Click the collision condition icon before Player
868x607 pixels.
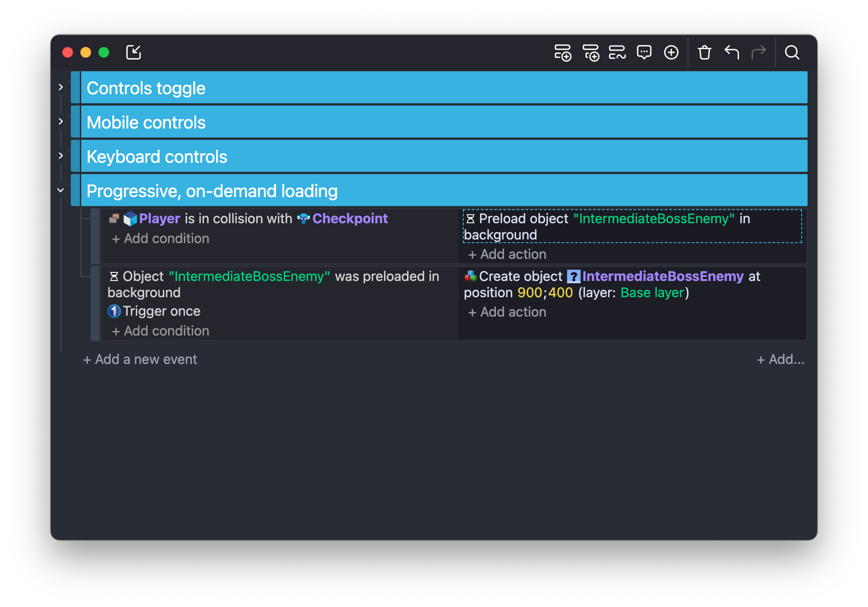[114, 219]
